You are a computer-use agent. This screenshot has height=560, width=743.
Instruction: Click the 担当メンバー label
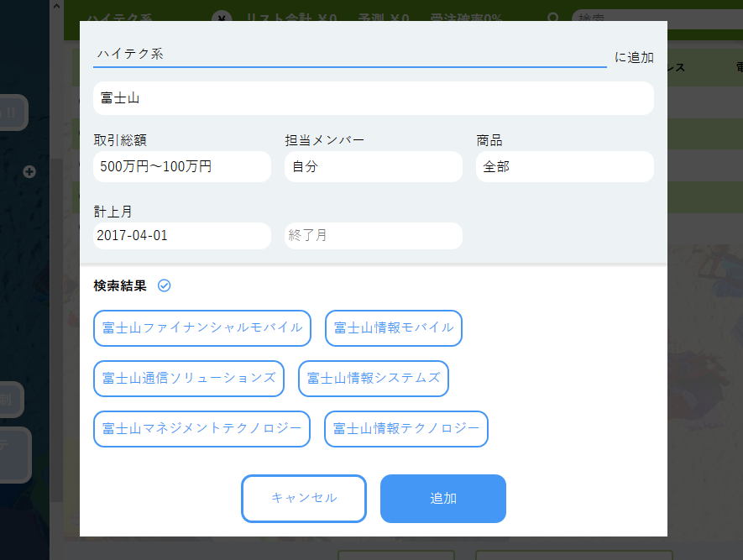click(325, 140)
